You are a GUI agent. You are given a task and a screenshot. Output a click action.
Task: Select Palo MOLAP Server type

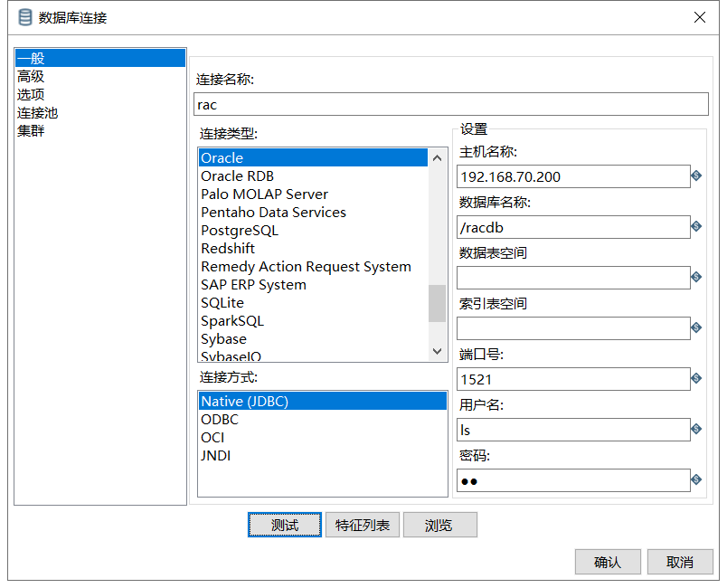[x=314, y=194]
